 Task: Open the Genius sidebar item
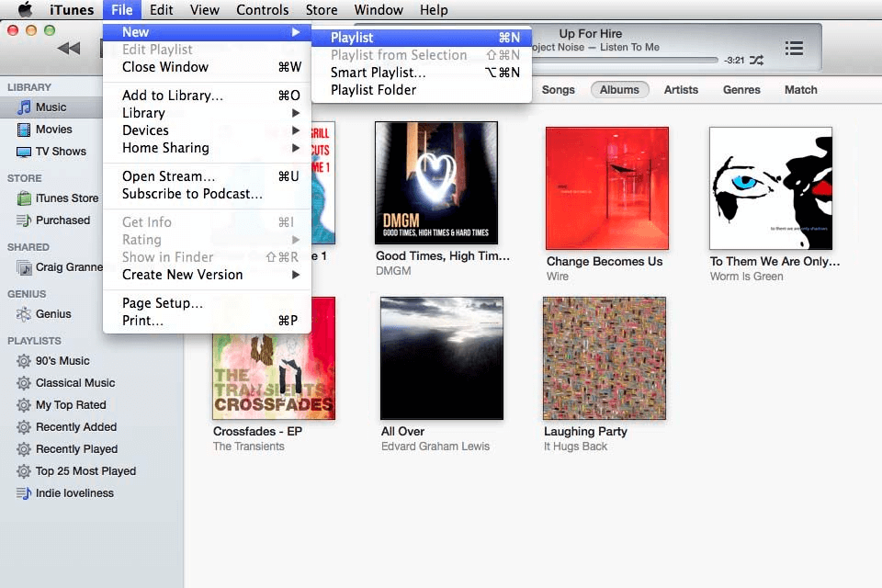click(x=52, y=314)
